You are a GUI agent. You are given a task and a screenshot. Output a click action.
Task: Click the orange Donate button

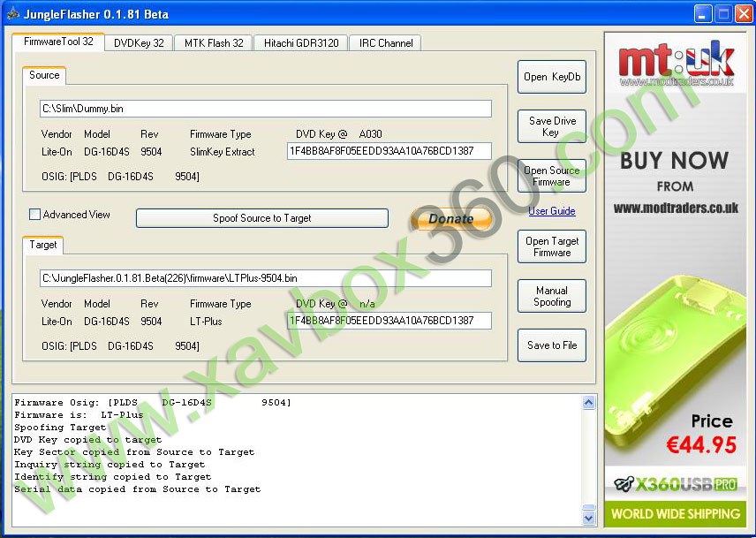[x=451, y=219]
